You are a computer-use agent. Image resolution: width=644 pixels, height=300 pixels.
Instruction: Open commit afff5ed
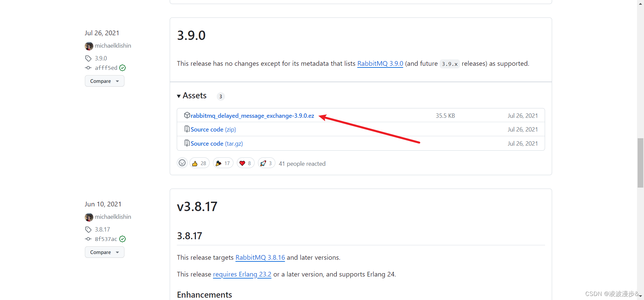[106, 68]
